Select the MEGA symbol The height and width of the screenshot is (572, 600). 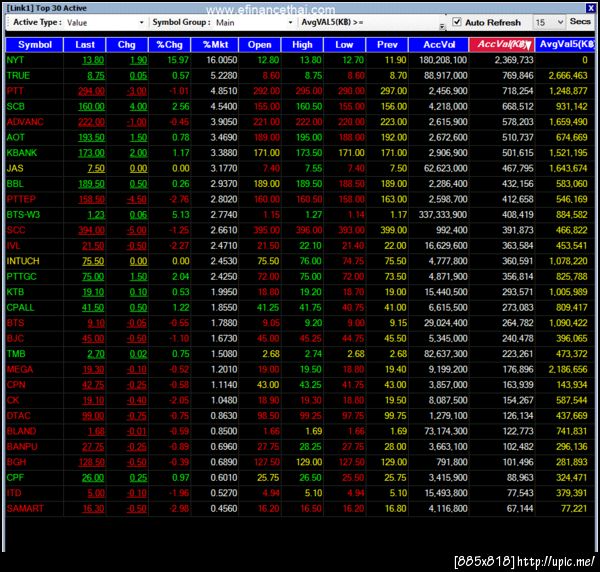pyautogui.click(x=20, y=369)
